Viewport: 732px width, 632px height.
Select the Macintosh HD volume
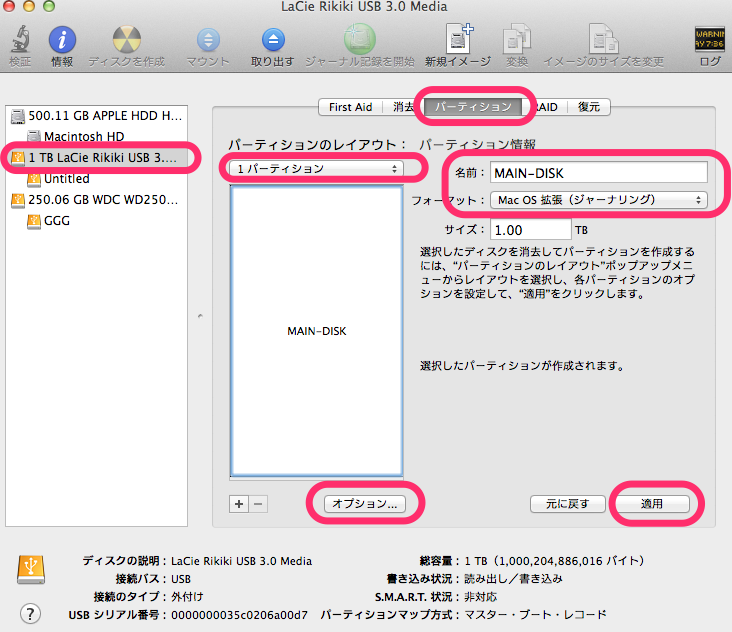pyautogui.click(x=97, y=136)
